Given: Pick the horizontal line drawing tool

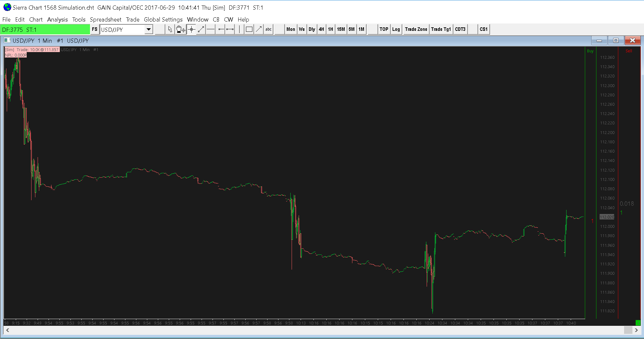Looking at the screenshot, I should 211,30.
